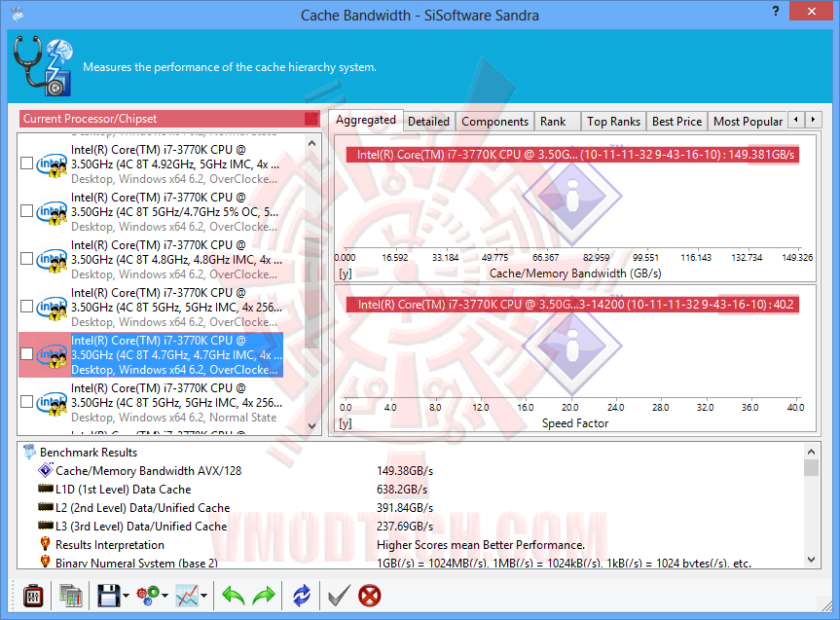The width and height of the screenshot is (840, 620).
Task: Click processor list scrollbar up arrow
Action: [x=312, y=143]
